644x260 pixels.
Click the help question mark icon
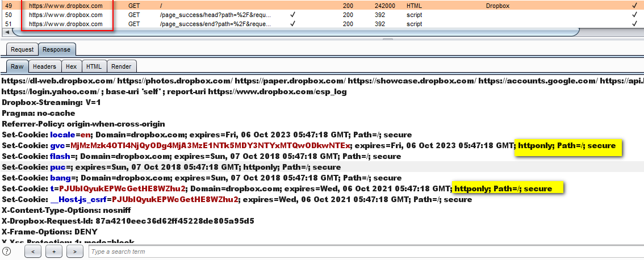(7, 251)
